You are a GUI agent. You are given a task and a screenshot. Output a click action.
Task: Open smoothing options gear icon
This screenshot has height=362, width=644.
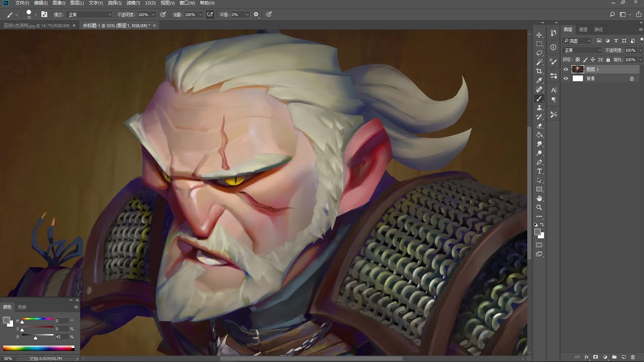[x=256, y=15]
